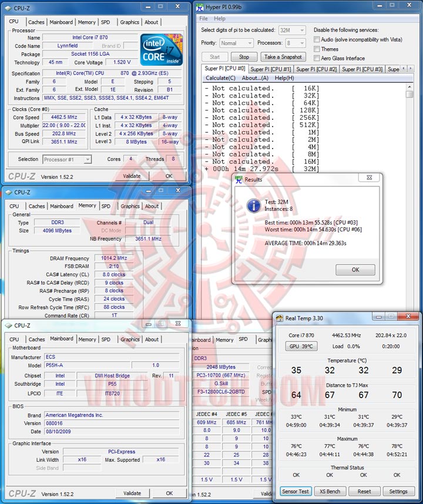Image resolution: width=423 pixels, height=504 pixels.
Task: Click the Core Voltage 1.520 V value
Action: coord(122,62)
